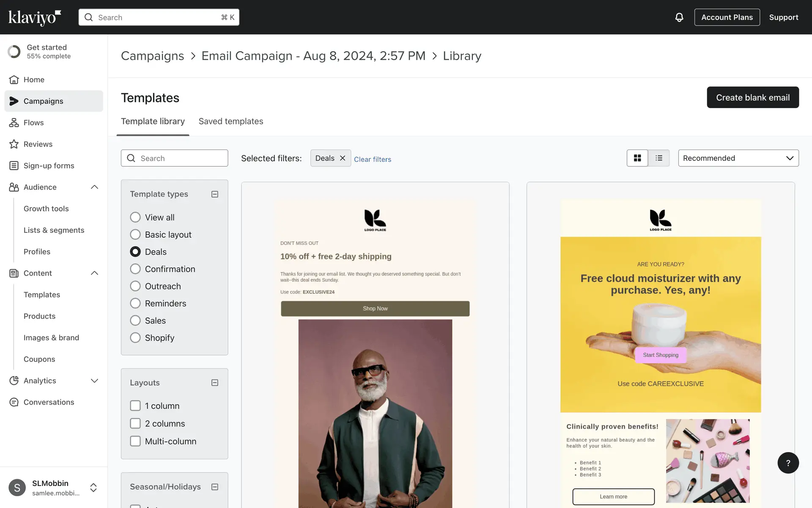Click Create blank email button
This screenshot has height=508, width=812.
[752, 97]
